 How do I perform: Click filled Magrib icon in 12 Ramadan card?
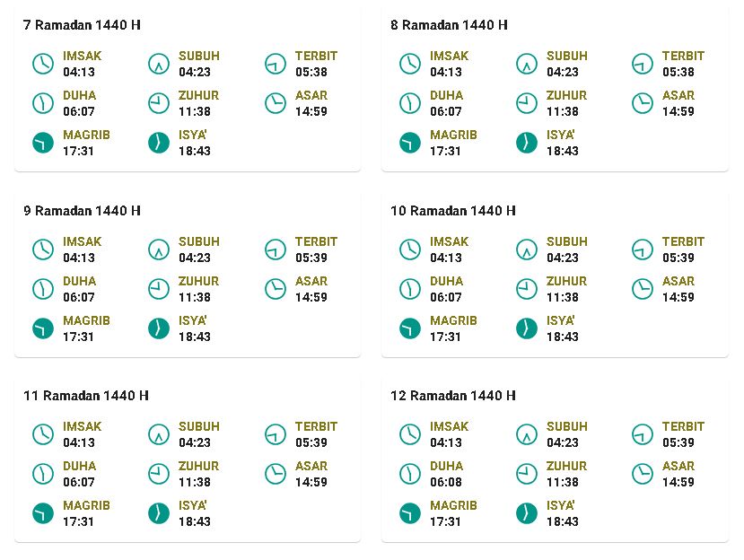tap(410, 513)
